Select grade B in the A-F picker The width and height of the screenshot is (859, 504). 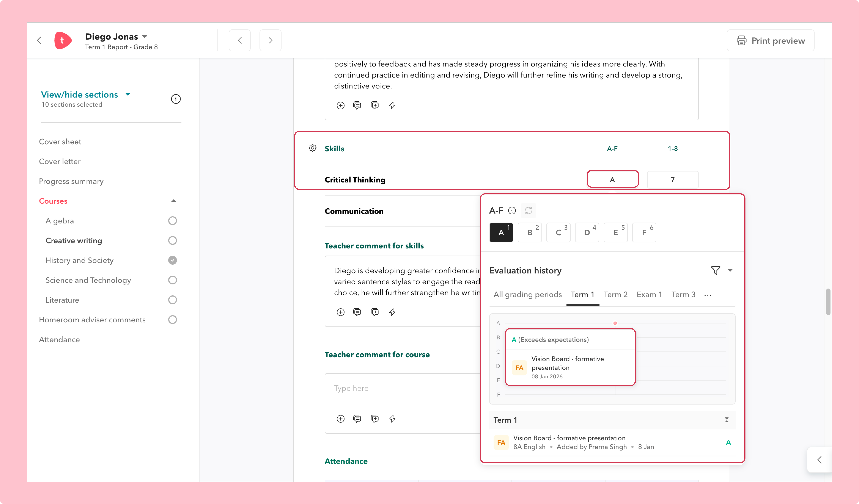(x=530, y=232)
